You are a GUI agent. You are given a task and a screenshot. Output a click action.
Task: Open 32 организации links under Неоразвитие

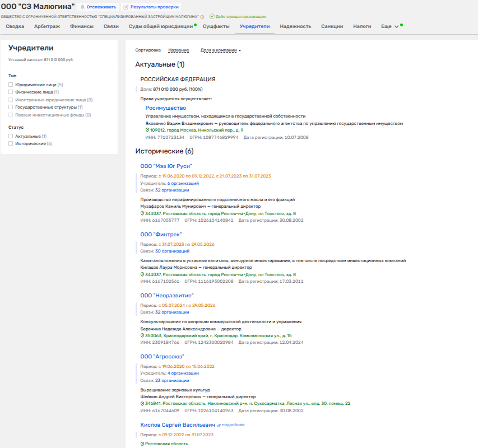point(172,312)
